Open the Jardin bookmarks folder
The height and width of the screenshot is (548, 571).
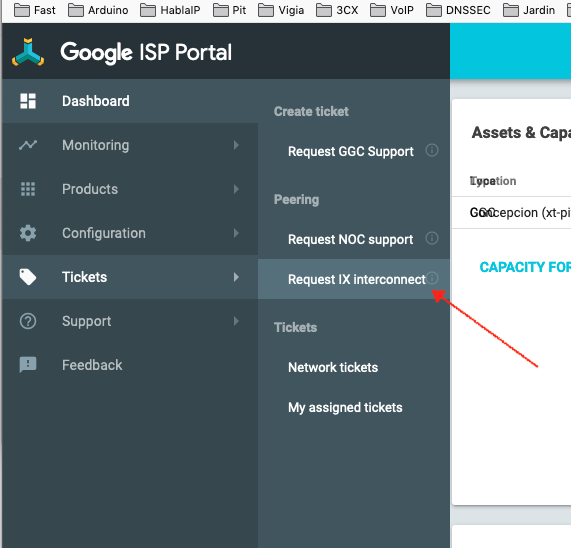tap(529, 10)
